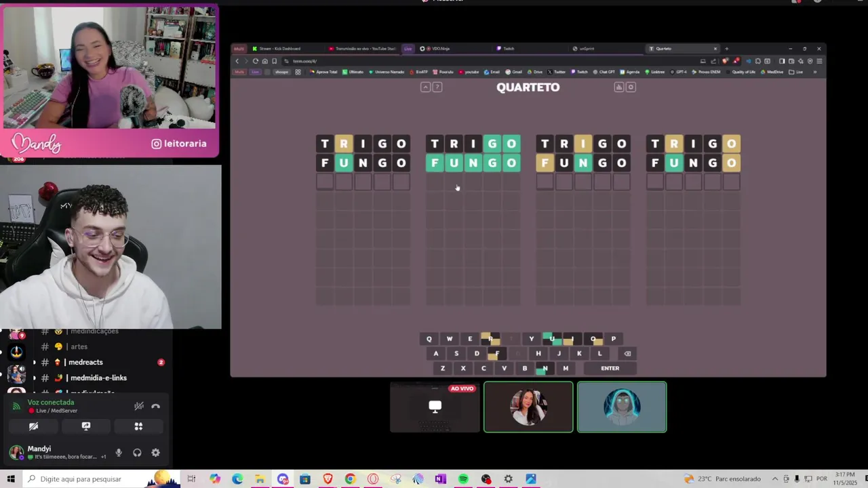Image resolution: width=868 pixels, height=488 pixels.
Task: Open Task View in the taskbar
Action: point(192,479)
